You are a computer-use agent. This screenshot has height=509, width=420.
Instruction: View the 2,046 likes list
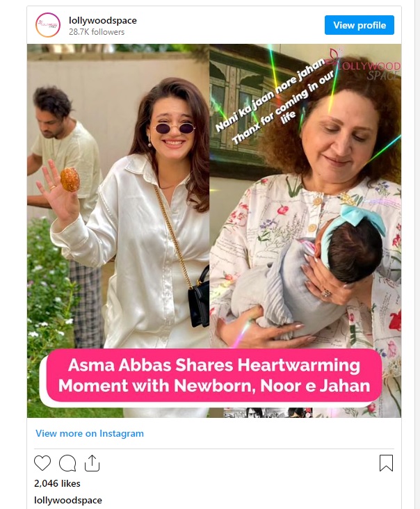pyautogui.click(x=57, y=483)
